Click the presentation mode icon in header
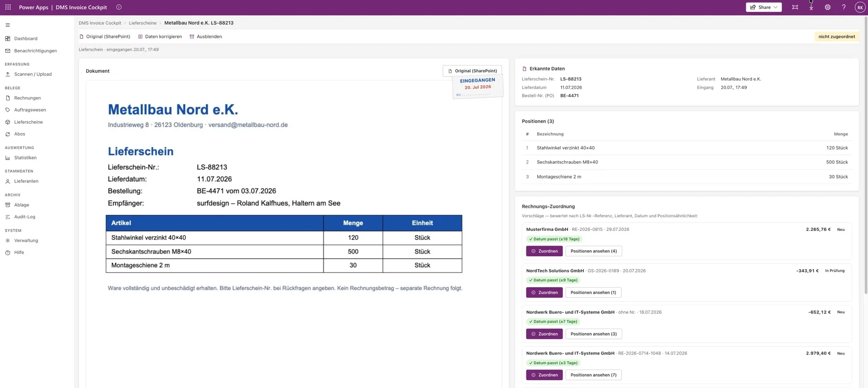 pyautogui.click(x=795, y=7)
